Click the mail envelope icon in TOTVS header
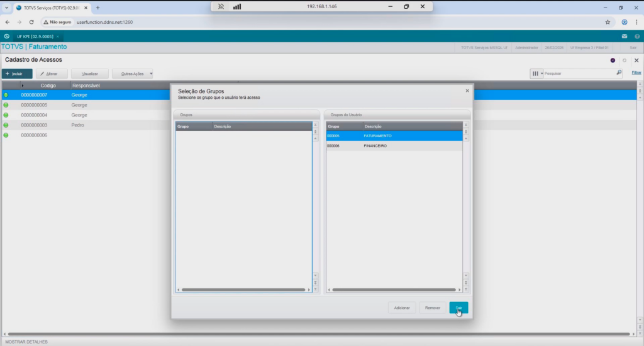Screen dimensions: 644x346 [625, 36]
